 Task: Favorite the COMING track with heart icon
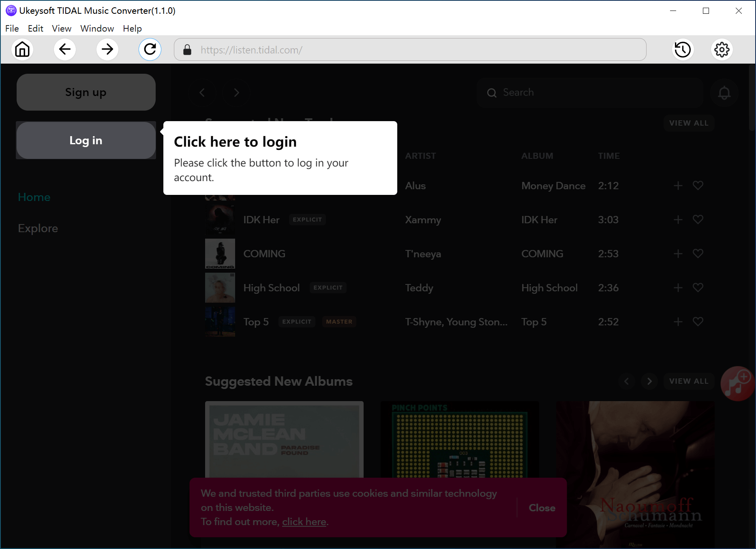click(x=698, y=254)
